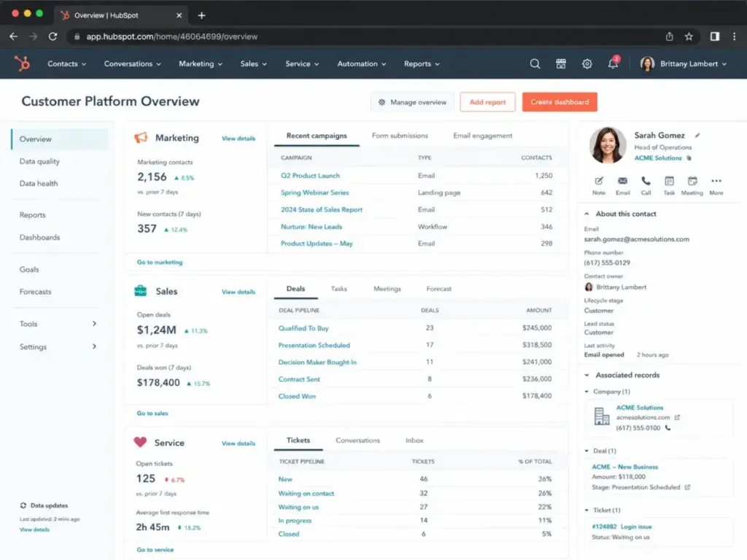Collapse the Ticket (1) group

tap(587, 510)
